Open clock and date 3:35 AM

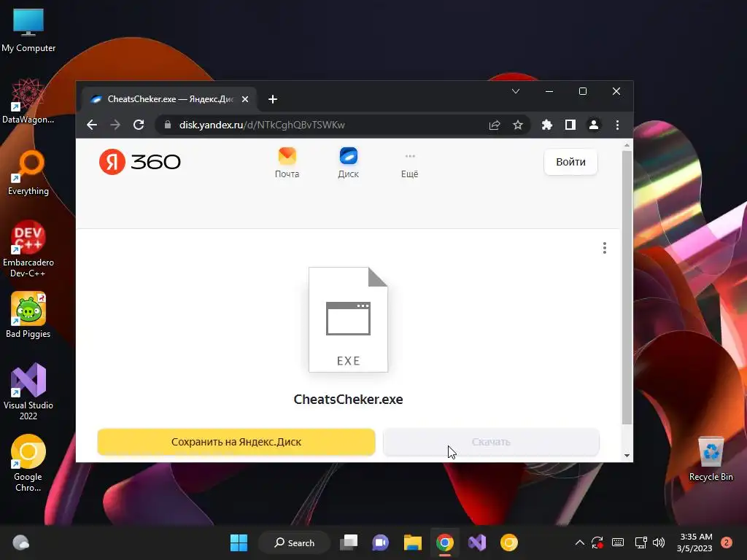[694, 542]
